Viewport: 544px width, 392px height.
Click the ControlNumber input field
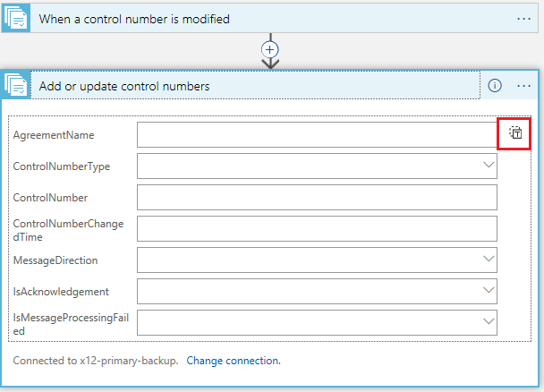[x=317, y=198]
